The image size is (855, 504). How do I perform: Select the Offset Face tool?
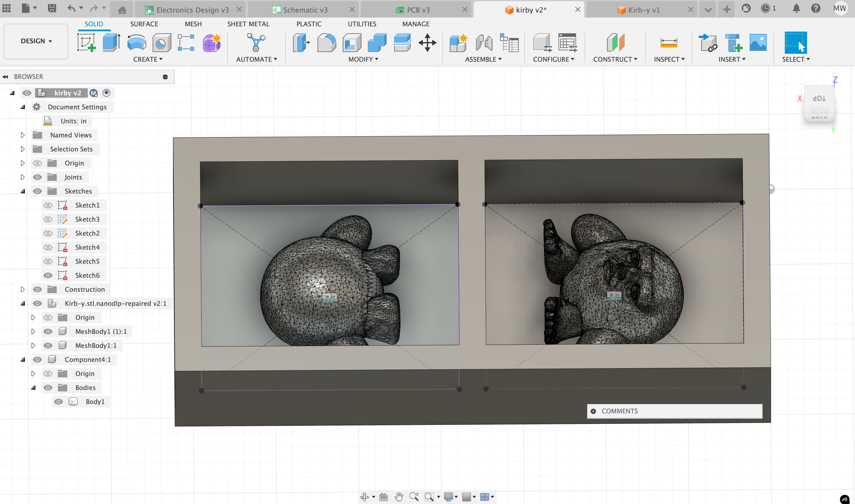coord(402,43)
